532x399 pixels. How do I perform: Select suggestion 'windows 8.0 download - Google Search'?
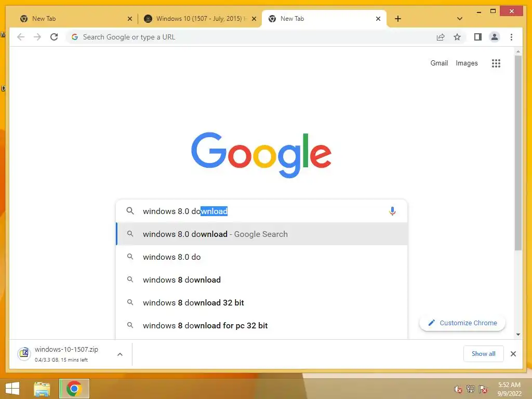(262, 234)
